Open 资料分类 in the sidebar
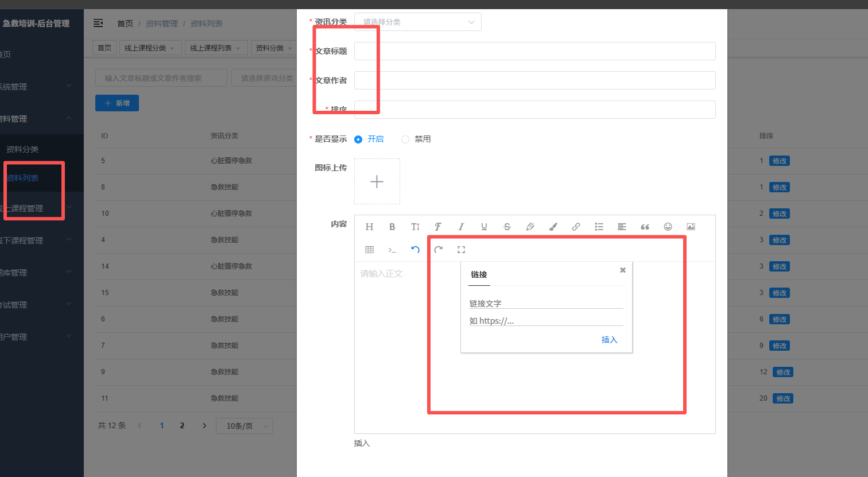This screenshot has height=477, width=868. click(22, 149)
